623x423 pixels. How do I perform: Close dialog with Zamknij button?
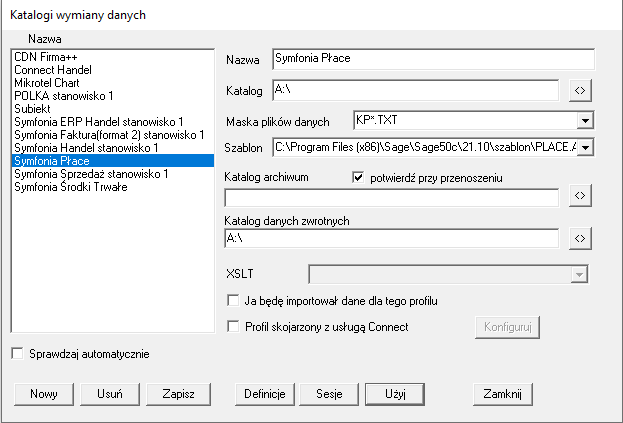(503, 394)
